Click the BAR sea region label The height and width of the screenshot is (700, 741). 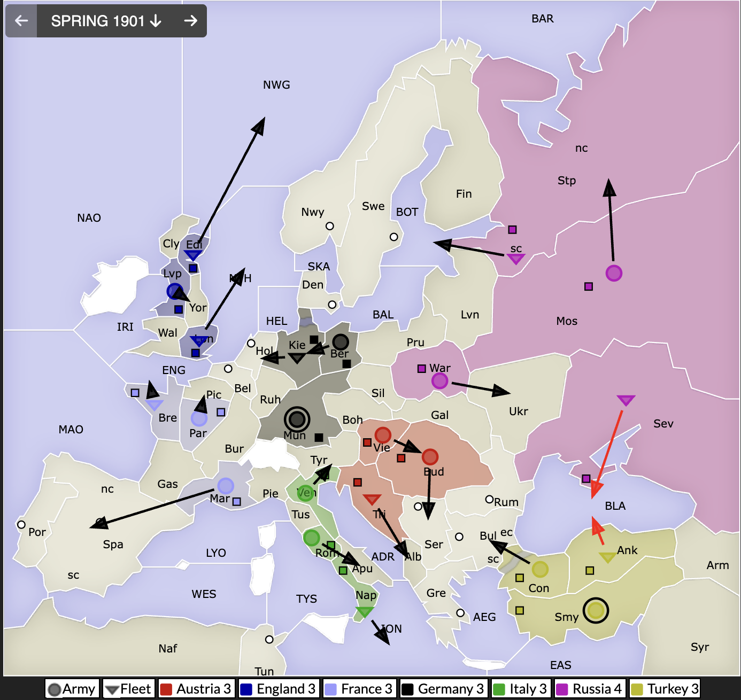click(x=543, y=19)
